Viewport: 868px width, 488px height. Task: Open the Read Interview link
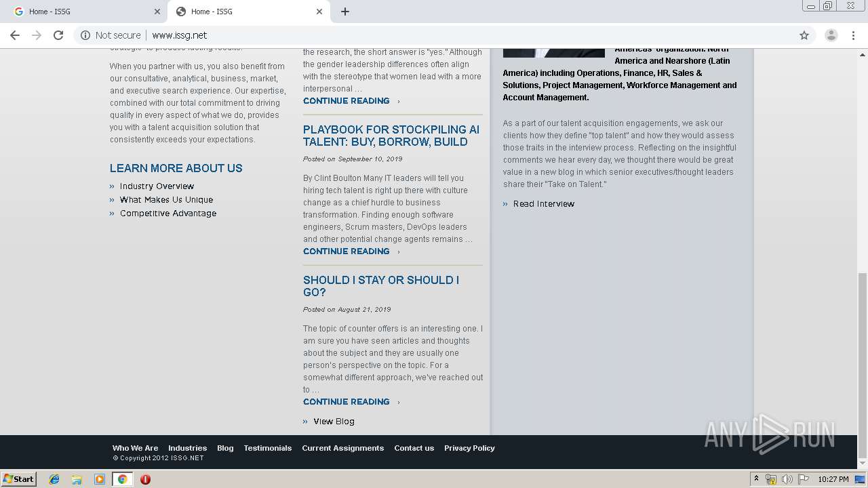click(544, 204)
